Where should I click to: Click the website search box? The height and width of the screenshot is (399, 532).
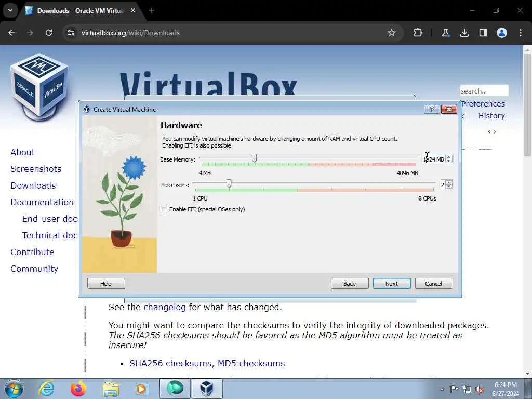484,91
